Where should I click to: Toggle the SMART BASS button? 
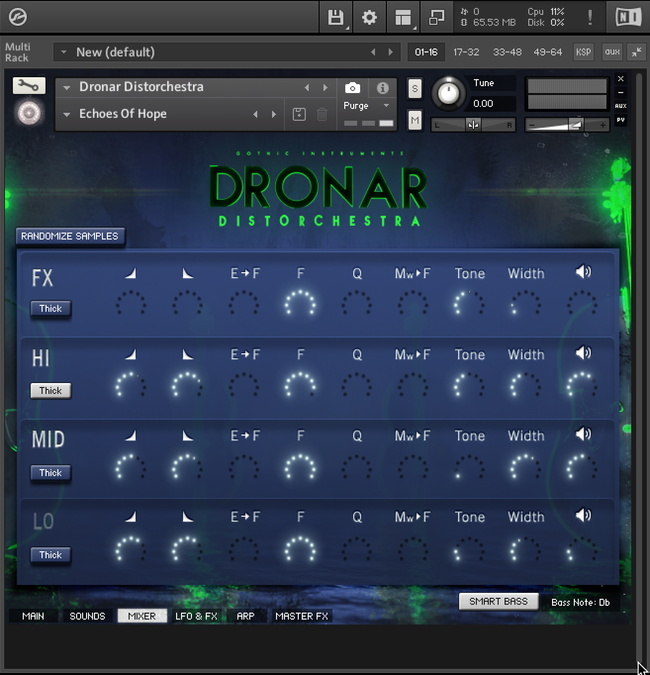point(498,601)
